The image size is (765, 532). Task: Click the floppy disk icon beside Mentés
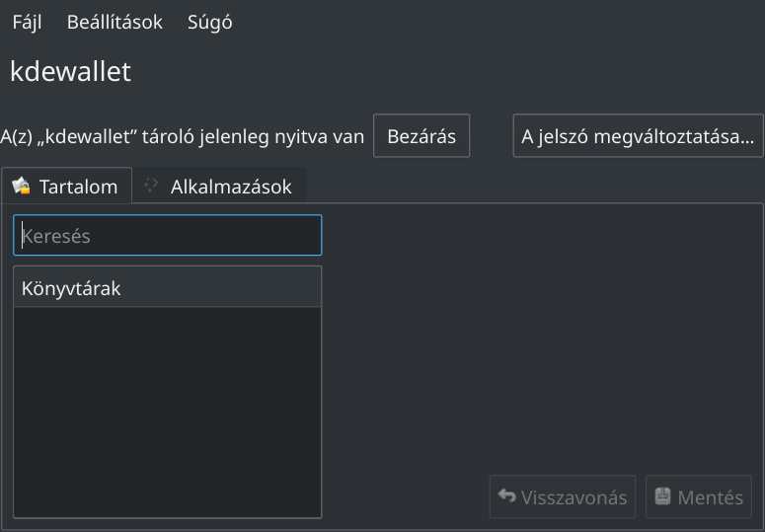pos(662,496)
